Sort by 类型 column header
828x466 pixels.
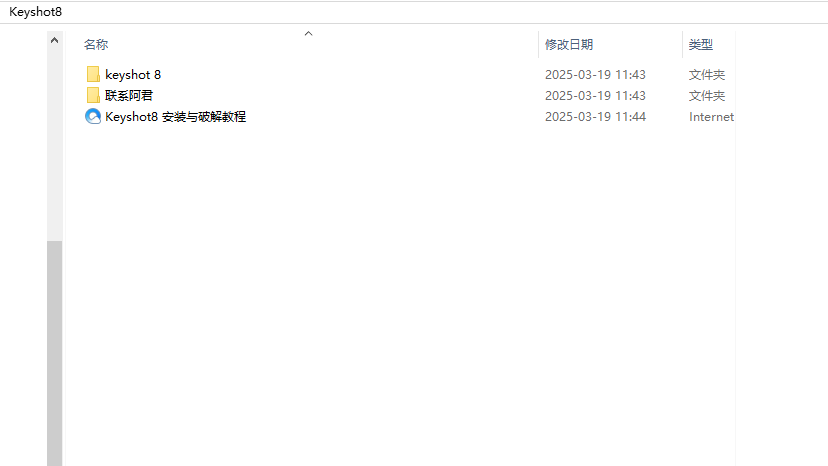point(701,44)
